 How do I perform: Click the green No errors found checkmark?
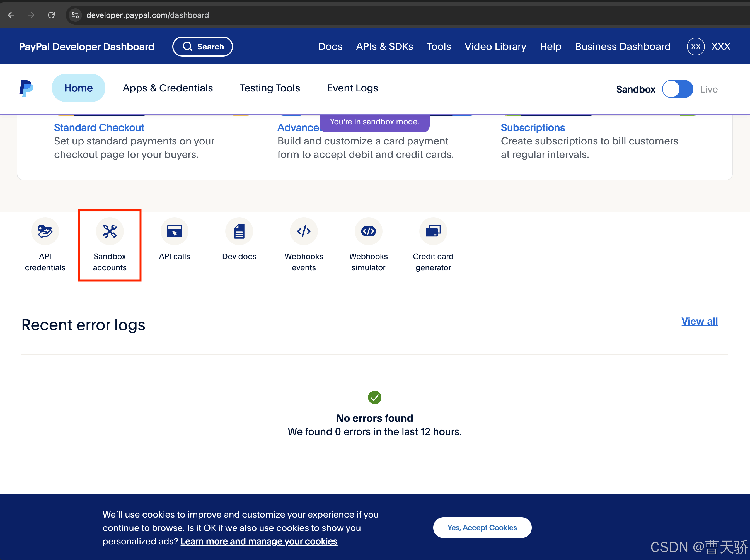374,397
